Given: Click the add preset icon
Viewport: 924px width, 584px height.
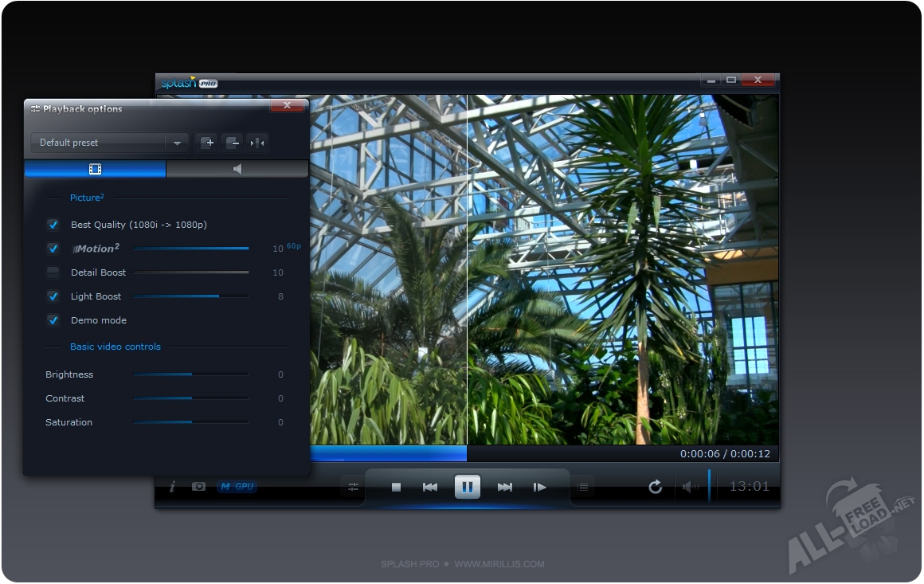Looking at the screenshot, I should pyautogui.click(x=206, y=143).
